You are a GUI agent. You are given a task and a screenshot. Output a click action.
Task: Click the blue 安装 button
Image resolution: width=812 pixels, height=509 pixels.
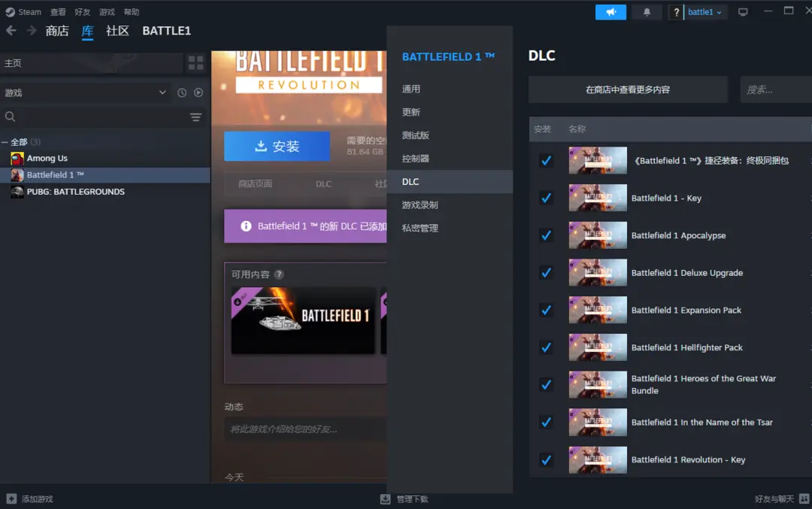point(277,146)
